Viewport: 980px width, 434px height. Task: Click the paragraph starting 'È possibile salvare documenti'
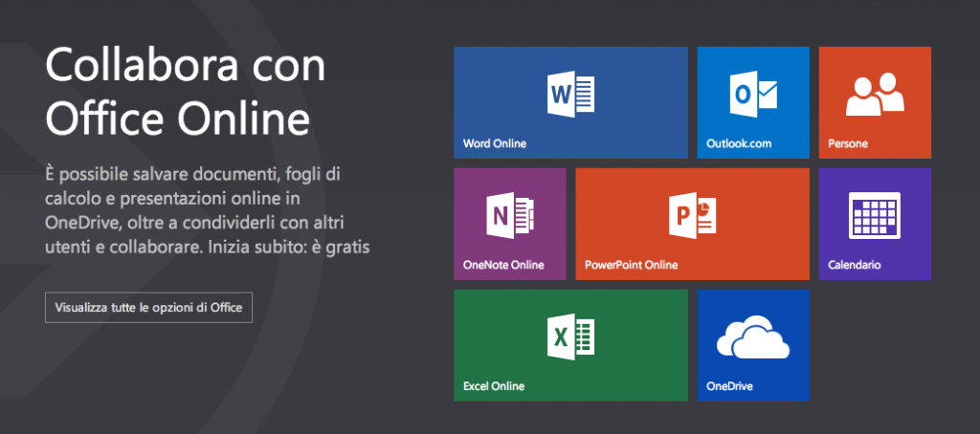(208, 210)
